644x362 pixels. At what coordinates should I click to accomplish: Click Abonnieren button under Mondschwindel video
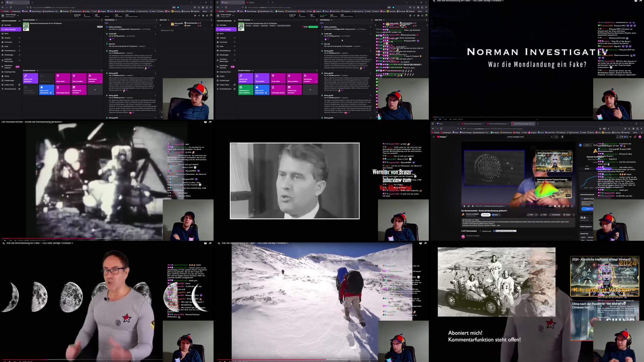tap(486, 215)
